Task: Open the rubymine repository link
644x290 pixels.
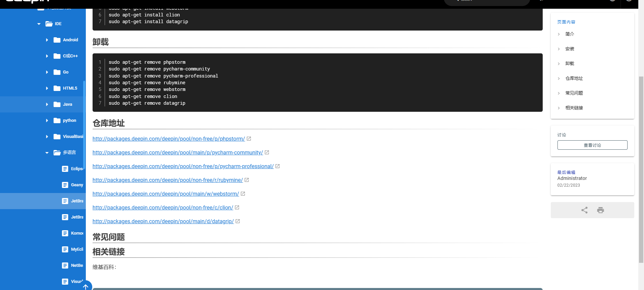Action: [x=168, y=180]
